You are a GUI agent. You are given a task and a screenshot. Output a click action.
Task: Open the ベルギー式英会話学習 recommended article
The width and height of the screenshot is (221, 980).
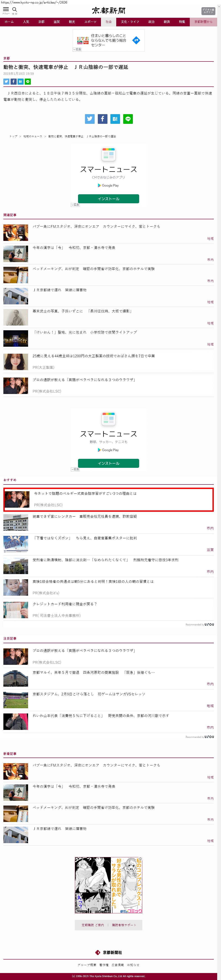85,493
